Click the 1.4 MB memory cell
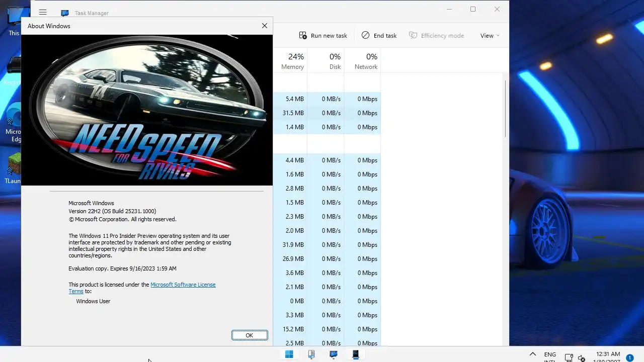 click(290, 127)
